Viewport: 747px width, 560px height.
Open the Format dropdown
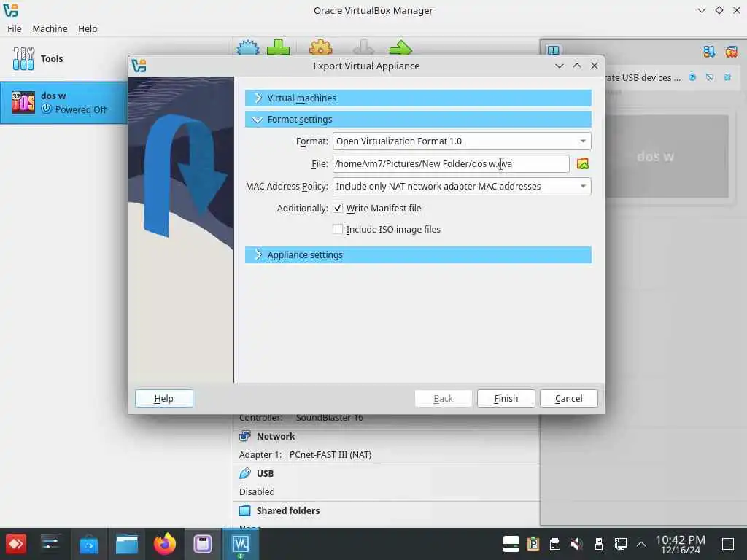462,141
